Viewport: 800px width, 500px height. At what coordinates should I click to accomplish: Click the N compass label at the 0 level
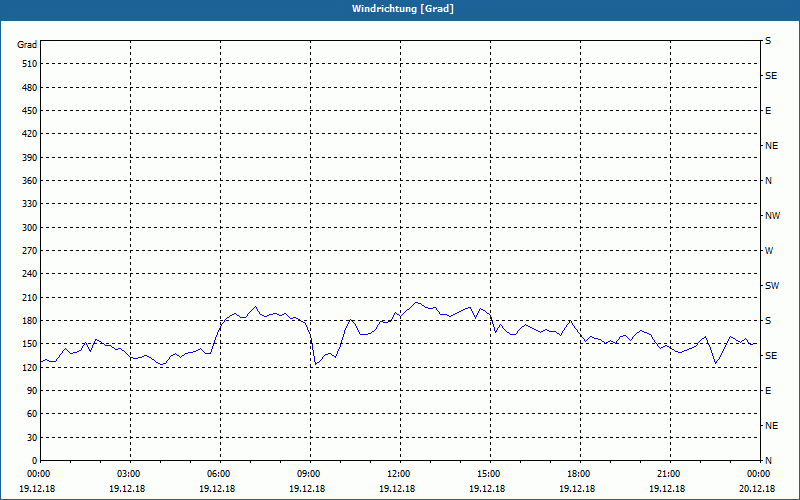768,461
